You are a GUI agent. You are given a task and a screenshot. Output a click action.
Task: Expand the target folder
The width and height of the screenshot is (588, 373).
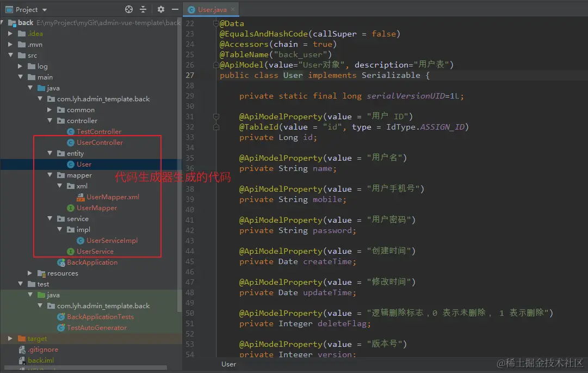click(x=10, y=338)
